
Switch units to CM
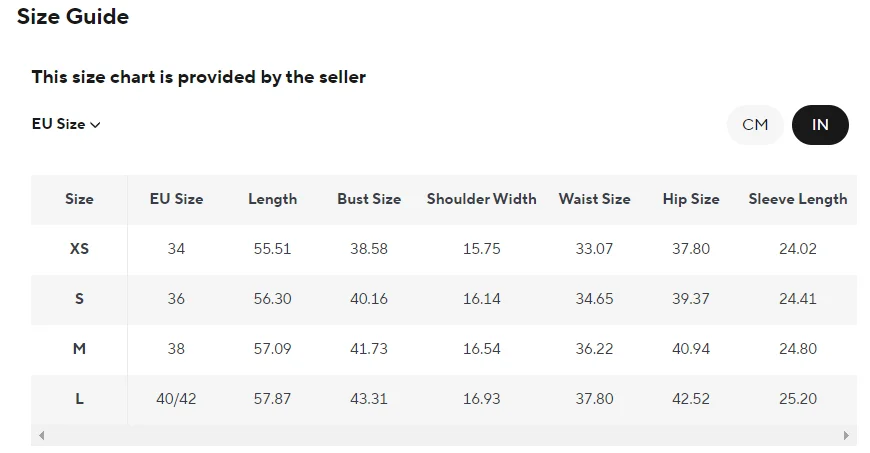755,125
